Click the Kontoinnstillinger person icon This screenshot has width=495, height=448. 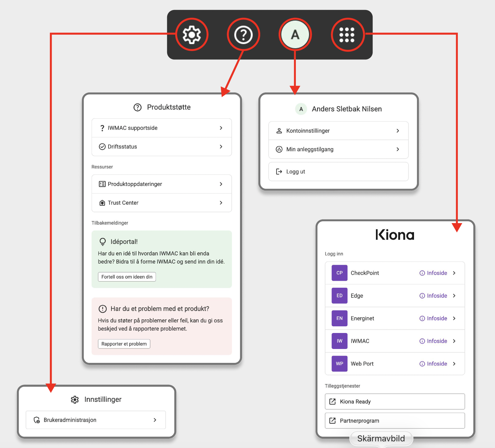(x=279, y=131)
